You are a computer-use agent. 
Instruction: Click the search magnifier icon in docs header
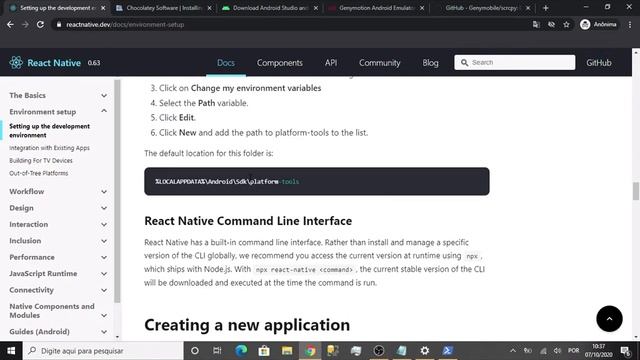click(464, 62)
